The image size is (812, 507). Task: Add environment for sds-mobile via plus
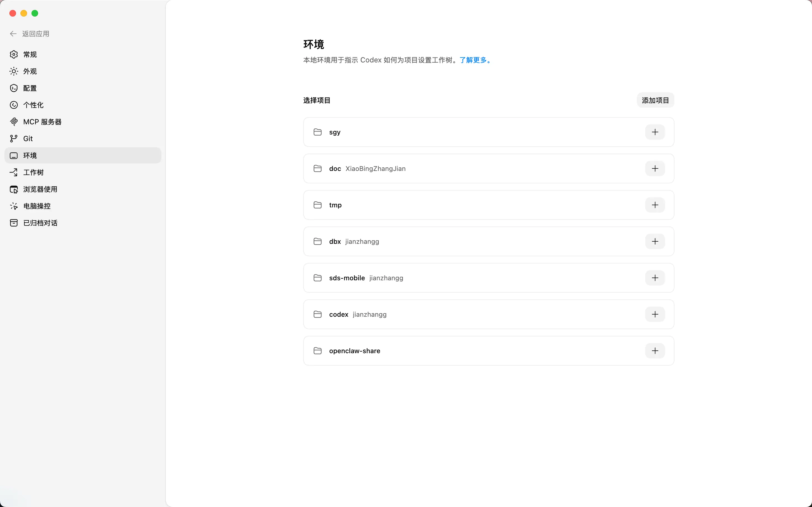655,278
